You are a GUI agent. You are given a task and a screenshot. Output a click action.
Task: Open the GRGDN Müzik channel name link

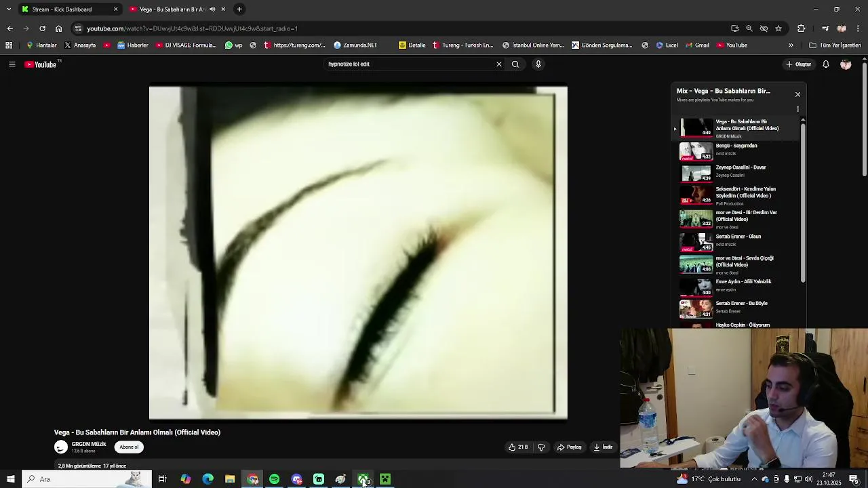tap(89, 445)
